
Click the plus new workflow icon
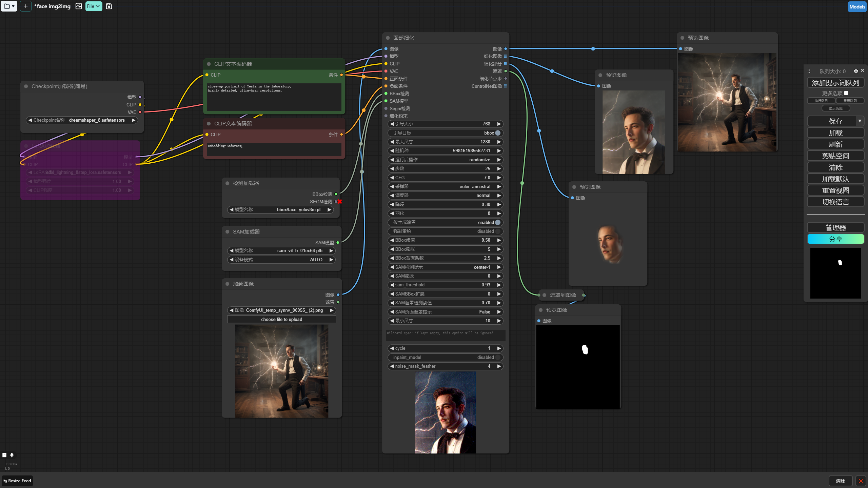[x=25, y=6]
